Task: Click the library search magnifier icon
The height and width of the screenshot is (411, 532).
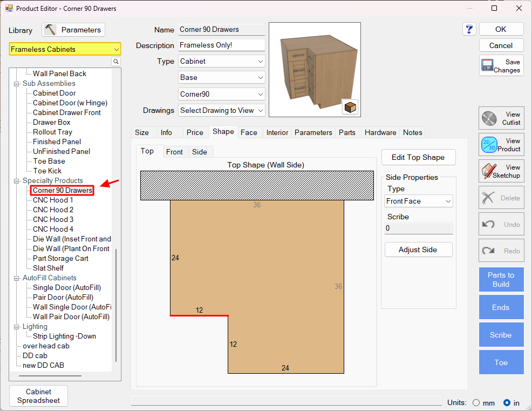Action: pos(116,62)
